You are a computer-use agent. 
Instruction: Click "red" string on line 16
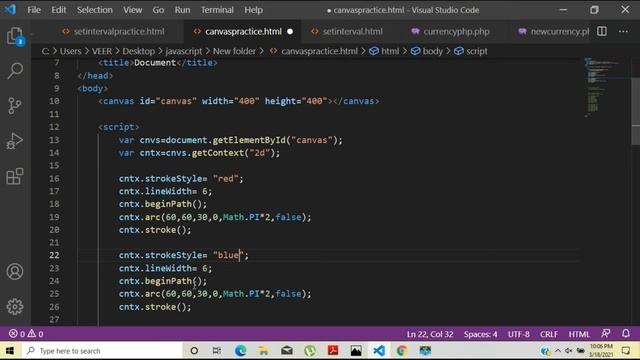[226, 178]
